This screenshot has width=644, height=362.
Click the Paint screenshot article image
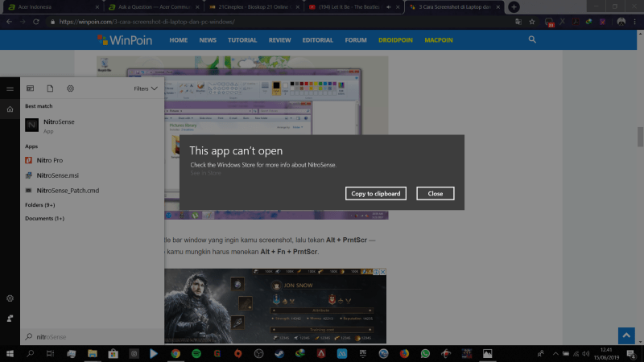tap(242, 138)
